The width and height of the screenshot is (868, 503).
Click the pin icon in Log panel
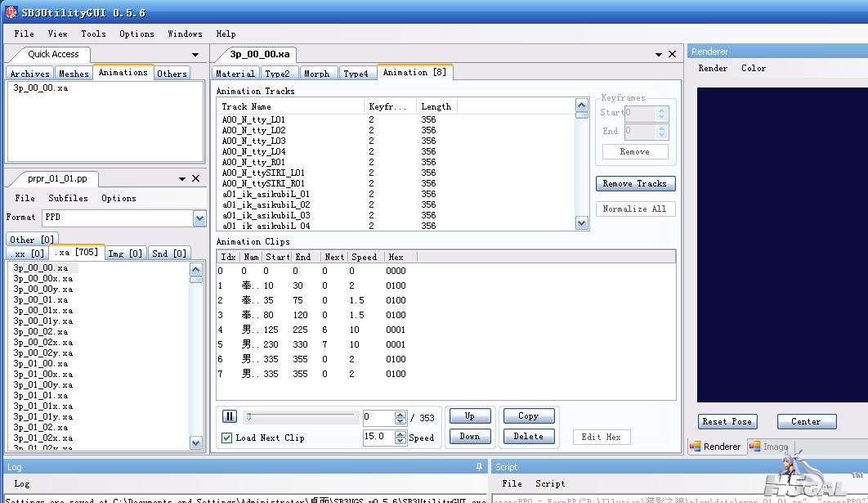pyautogui.click(x=479, y=467)
